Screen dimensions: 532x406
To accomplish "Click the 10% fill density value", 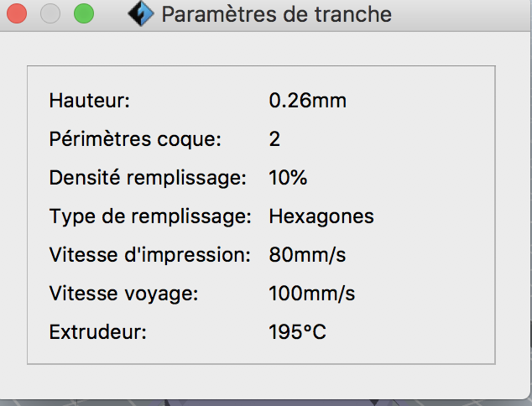I will coord(288,178).
